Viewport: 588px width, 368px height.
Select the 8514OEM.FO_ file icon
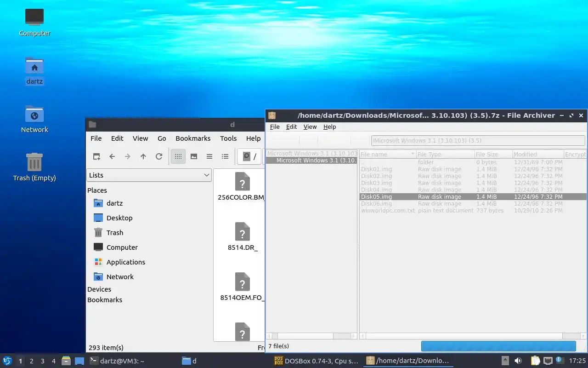click(x=242, y=282)
